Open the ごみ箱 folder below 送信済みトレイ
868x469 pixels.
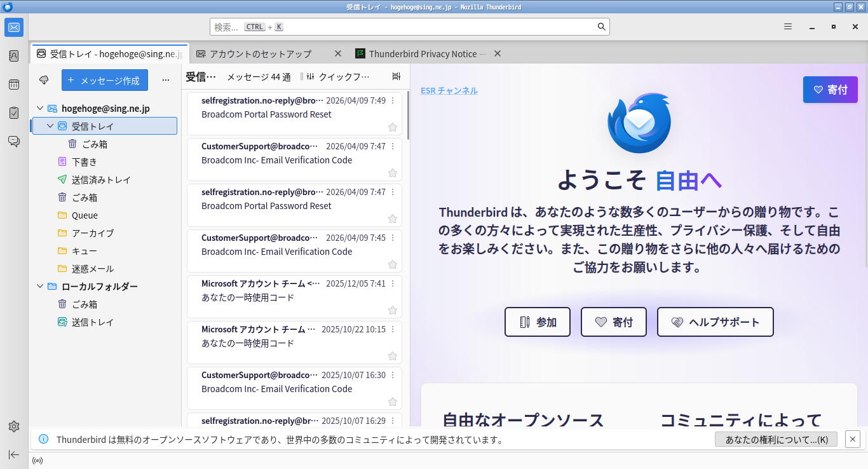coord(104,198)
